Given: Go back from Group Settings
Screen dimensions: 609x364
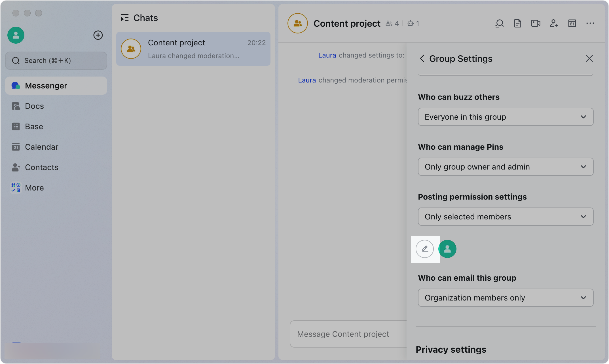Looking at the screenshot, I should 422,59.
